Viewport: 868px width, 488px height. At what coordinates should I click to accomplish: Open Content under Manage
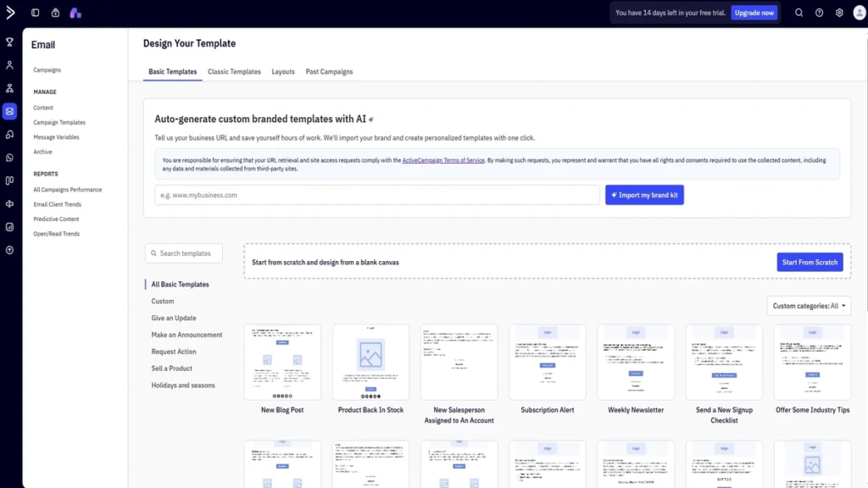point(43,108)
